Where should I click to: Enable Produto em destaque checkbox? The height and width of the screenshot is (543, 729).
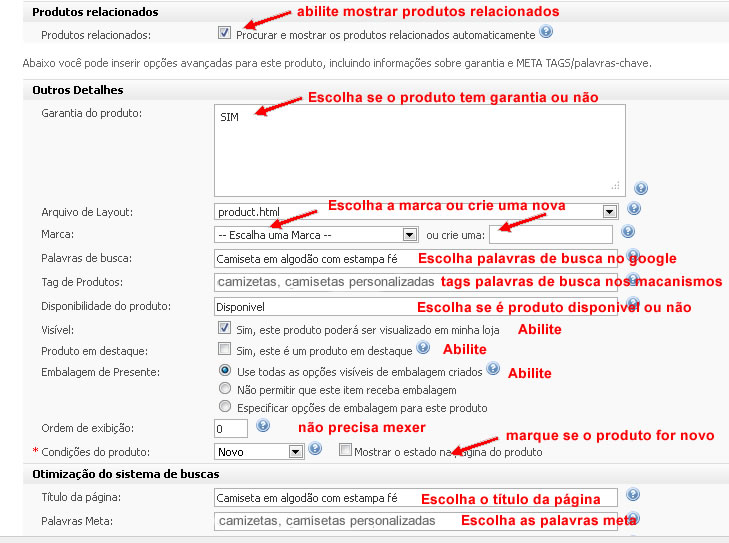click(x=225, y=350)
